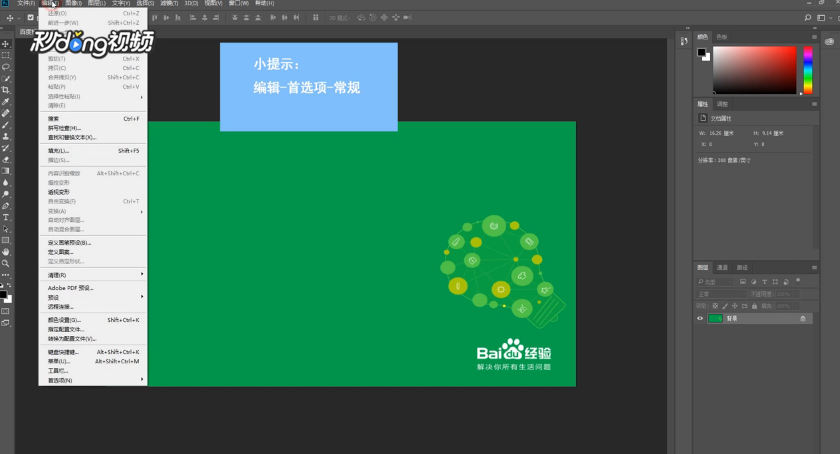840x454 pixels.
Task: Choose 键盘快捷键... in the Edit menu
Action: click(x=93, y=352)
